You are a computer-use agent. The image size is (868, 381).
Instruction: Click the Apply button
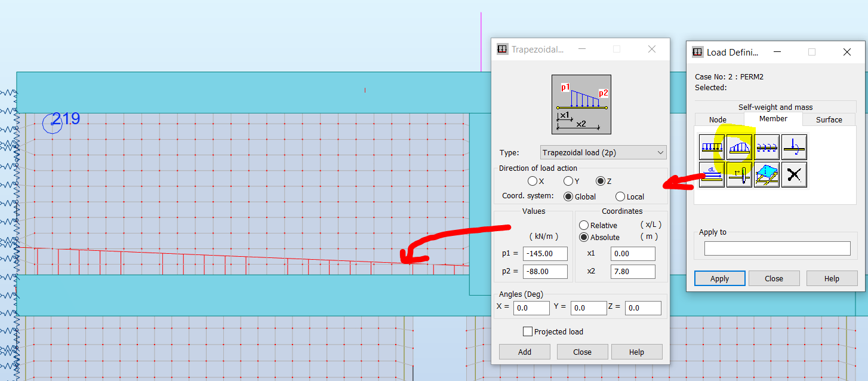tap(719, 278)
